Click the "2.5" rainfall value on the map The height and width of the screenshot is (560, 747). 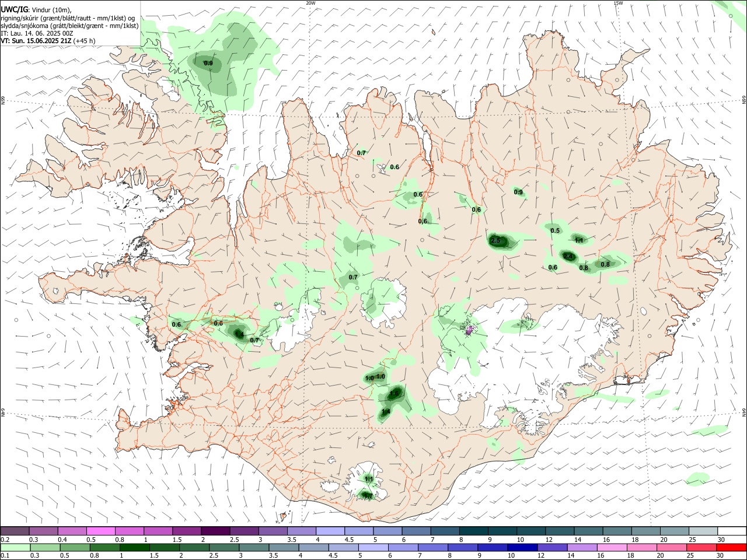pos(496,240)
